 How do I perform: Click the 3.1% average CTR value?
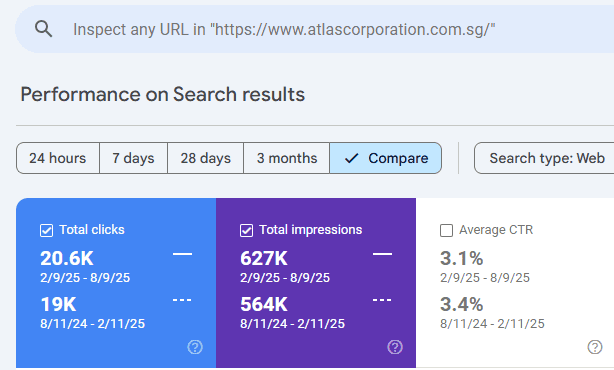click(462, 258)
